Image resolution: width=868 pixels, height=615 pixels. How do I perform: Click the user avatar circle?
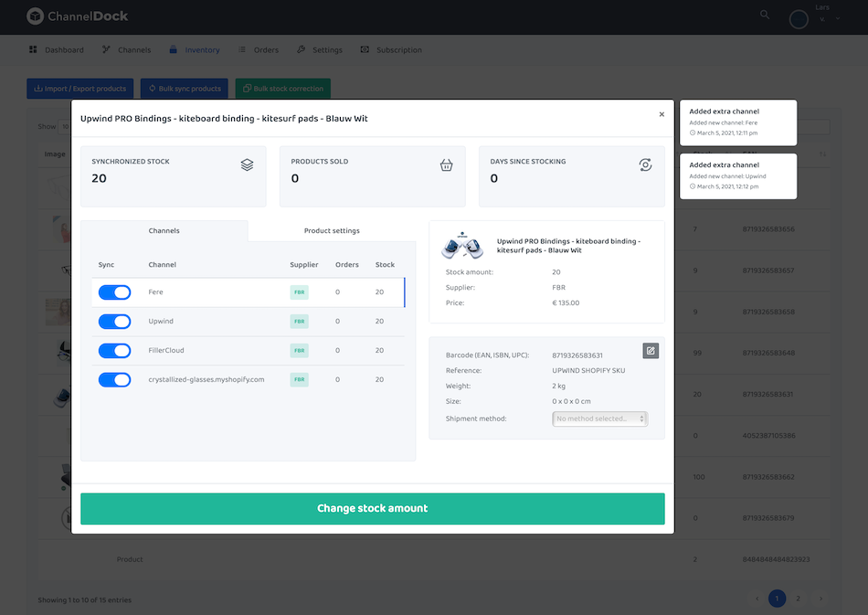point(799,19)
